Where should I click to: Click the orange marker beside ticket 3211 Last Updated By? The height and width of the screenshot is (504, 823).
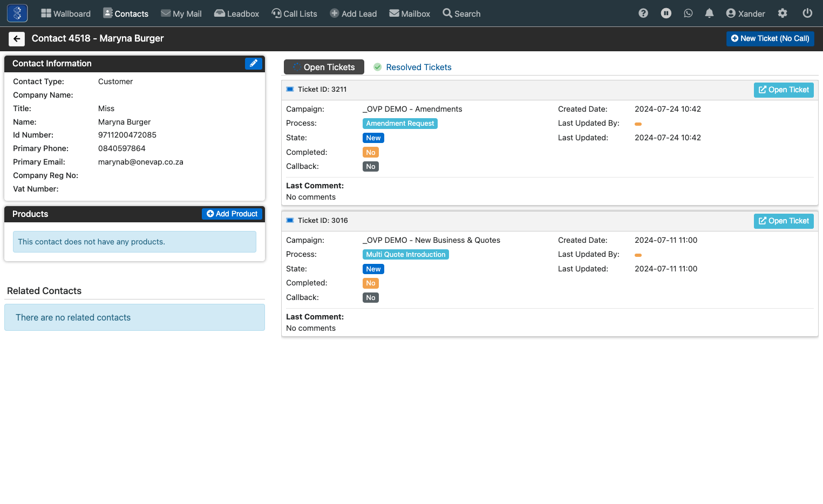click(638, 124)
